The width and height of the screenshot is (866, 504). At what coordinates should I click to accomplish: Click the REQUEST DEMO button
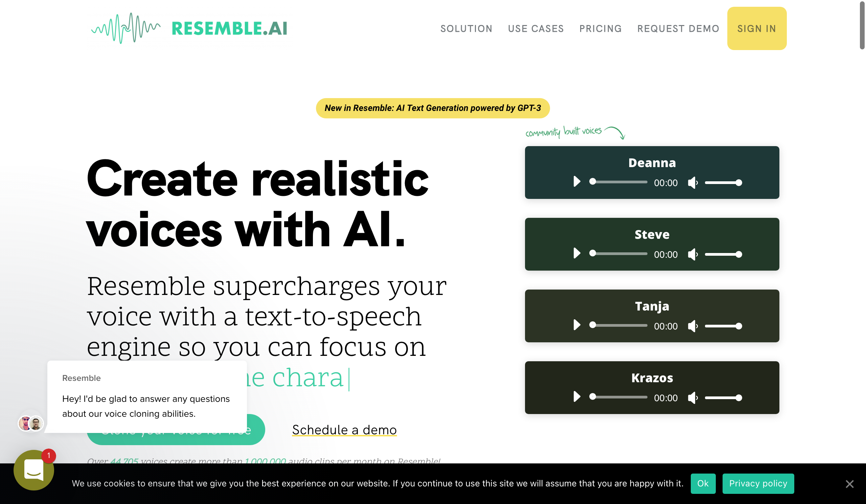click(x=678, y=28)
